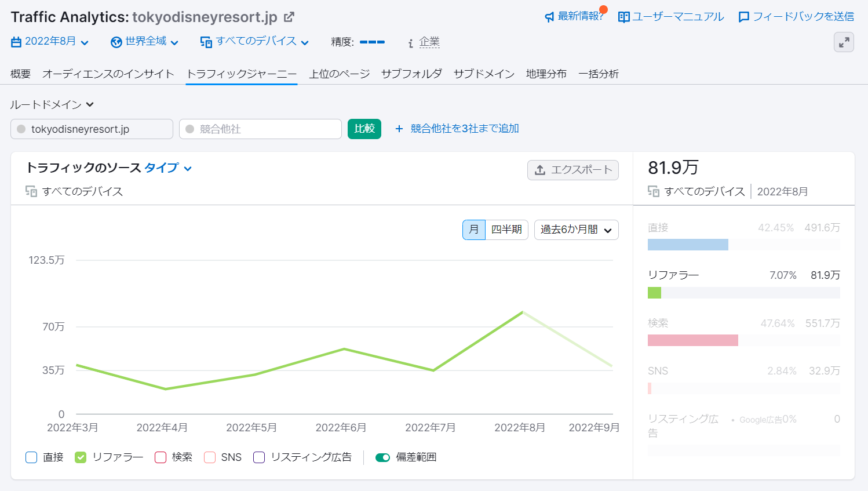This screenshot has width=868, height=491.
Task: Open the 最新情報 link
Action: [x=581, y=17]
